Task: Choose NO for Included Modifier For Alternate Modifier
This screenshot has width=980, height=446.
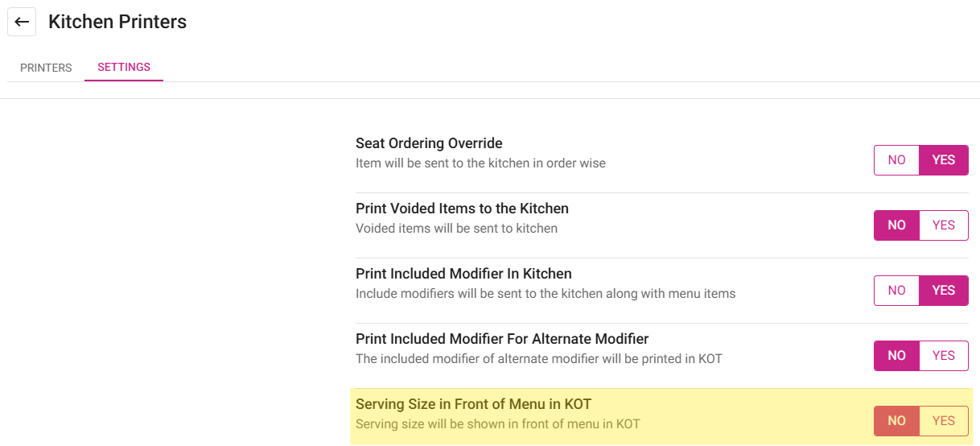Action: 896,356
